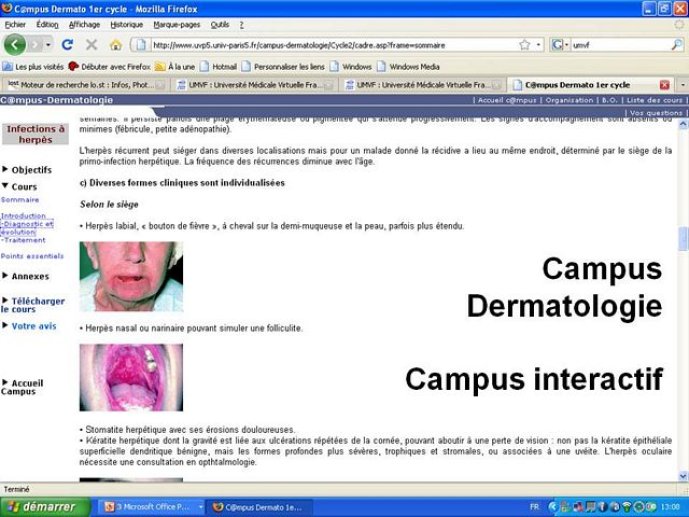
Task: Open the Marque-pages menu
Action: [x=177, y=25]
